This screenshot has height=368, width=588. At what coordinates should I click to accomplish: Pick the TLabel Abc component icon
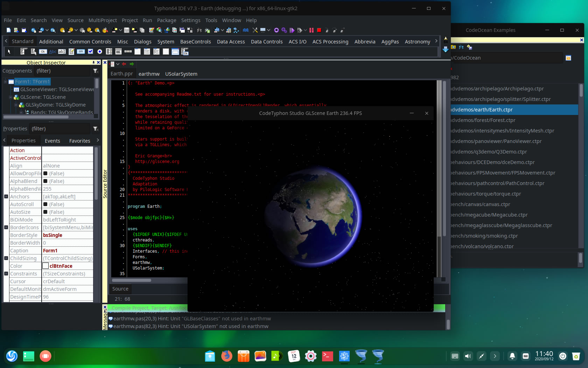[52, 52]
